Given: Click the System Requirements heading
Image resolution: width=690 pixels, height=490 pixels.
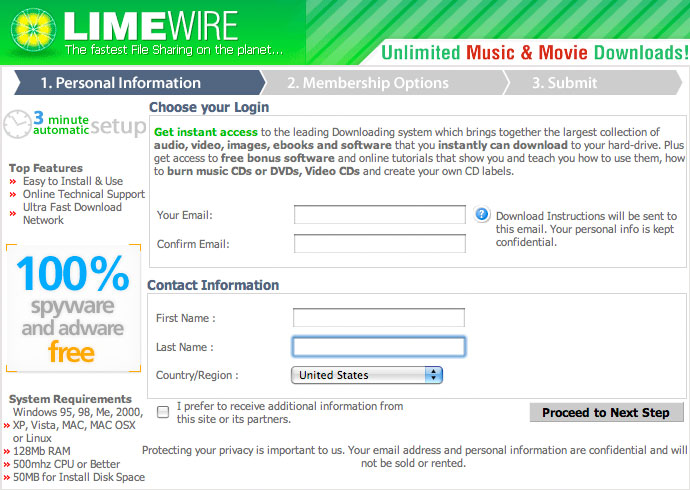Looking at the screenshot, I should [70, 399].
